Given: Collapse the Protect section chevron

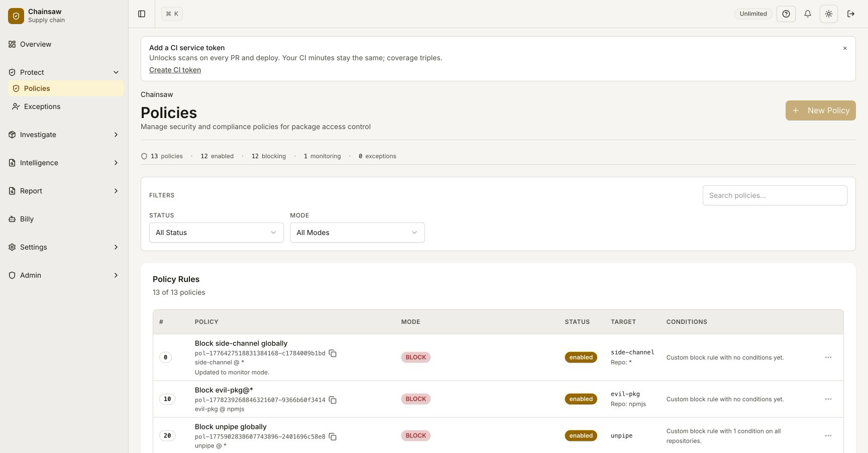Looking at the screenshot, I should click(x=116, y=72).
